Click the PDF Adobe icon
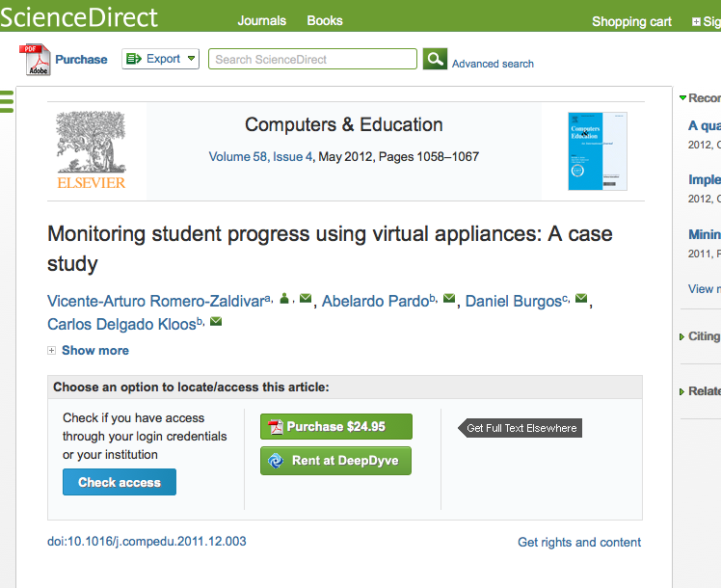721x588 pixels. (36, 60)
